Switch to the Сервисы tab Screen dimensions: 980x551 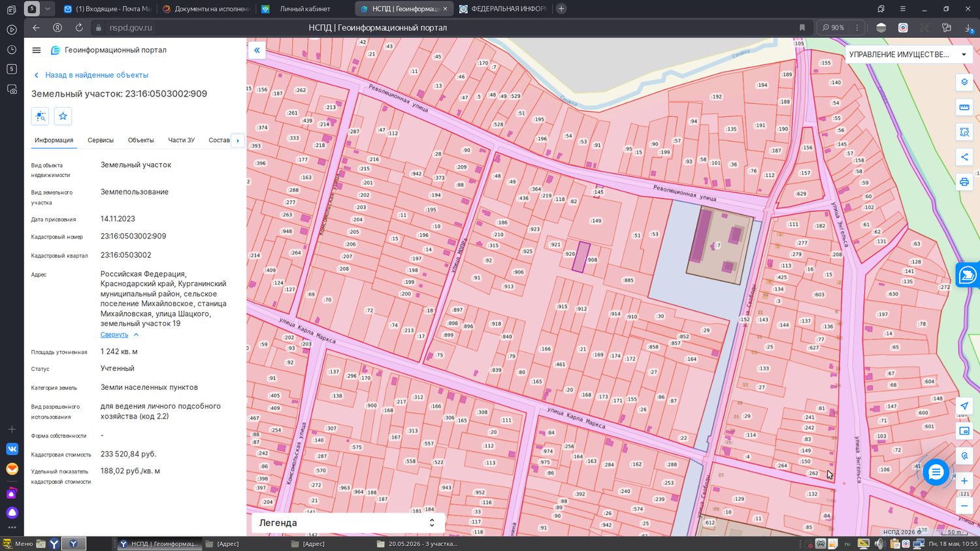tap(101, 140)
